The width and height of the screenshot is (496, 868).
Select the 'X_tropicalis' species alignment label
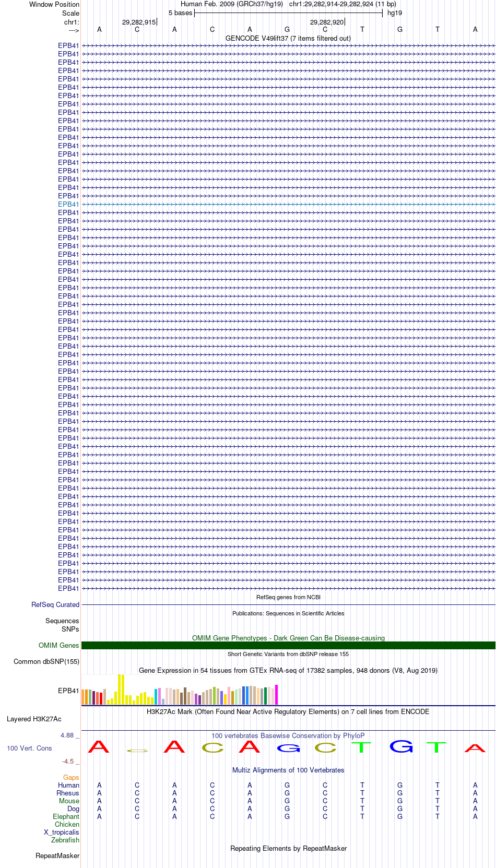tap(62, 832)
